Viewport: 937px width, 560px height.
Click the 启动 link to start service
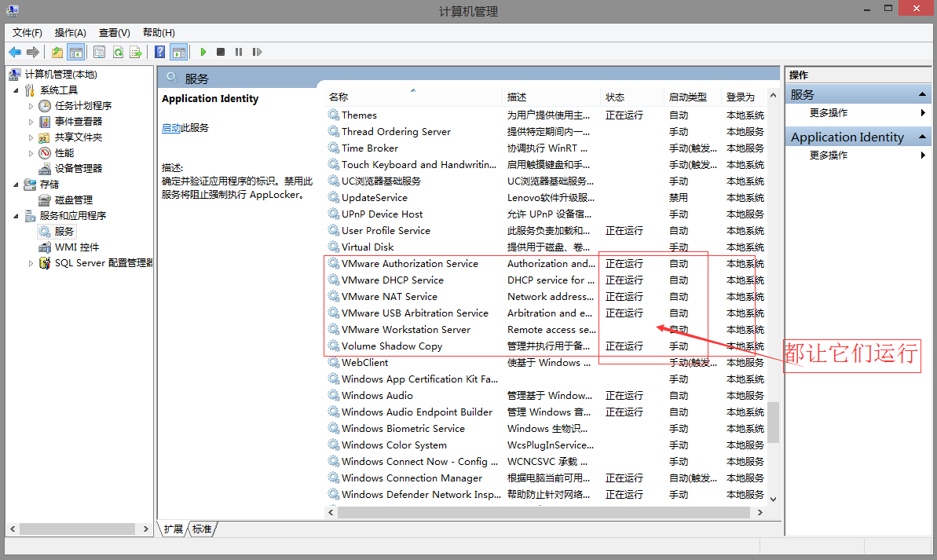coord(171,128)
